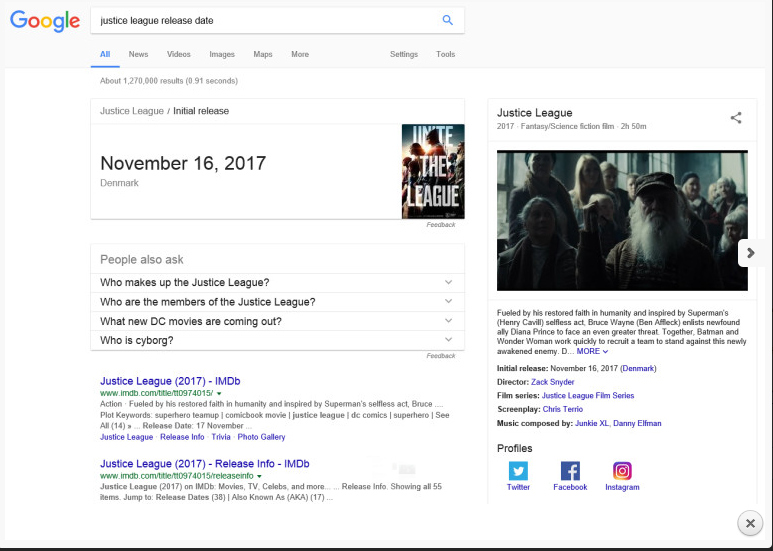Click Feedback under People also ask
This screenshot has width=773, height=551.
441,356
